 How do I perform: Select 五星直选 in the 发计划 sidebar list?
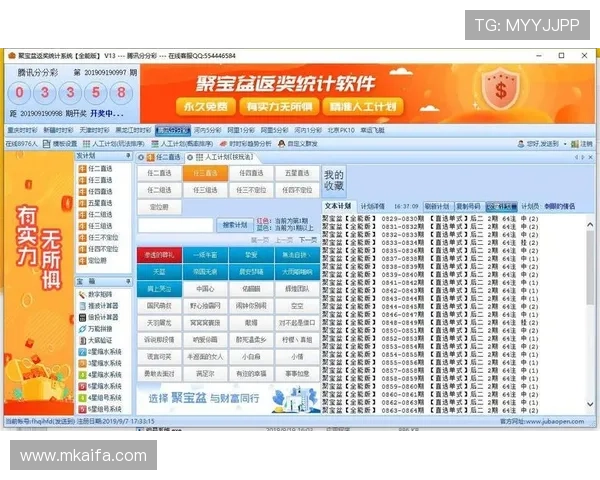tap(96, 203)
